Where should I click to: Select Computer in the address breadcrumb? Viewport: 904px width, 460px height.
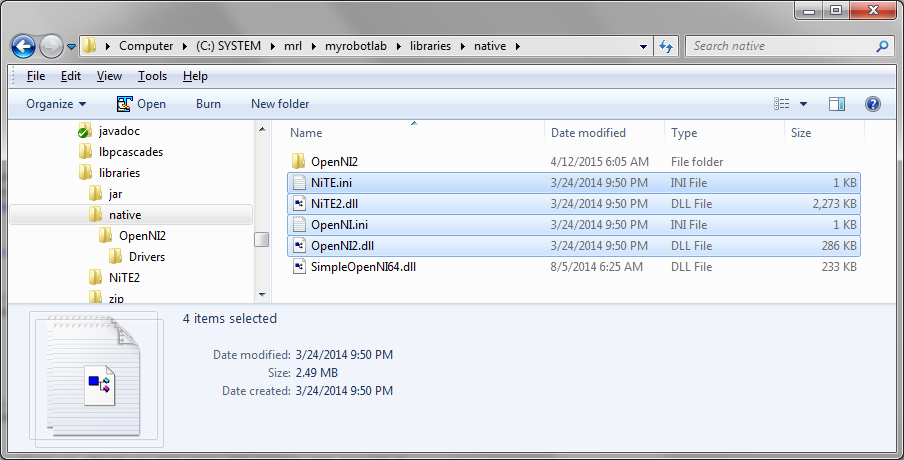[x=146, y=46]
